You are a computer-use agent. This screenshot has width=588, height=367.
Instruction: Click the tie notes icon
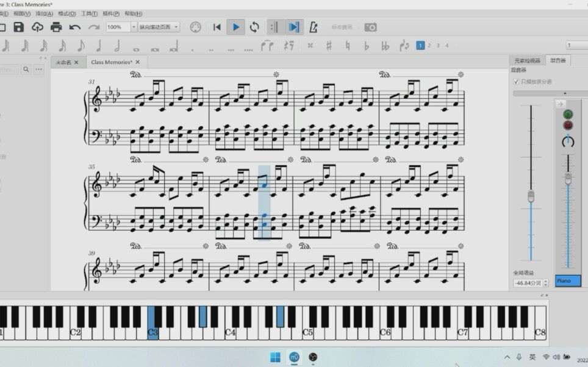pos(267,46)
